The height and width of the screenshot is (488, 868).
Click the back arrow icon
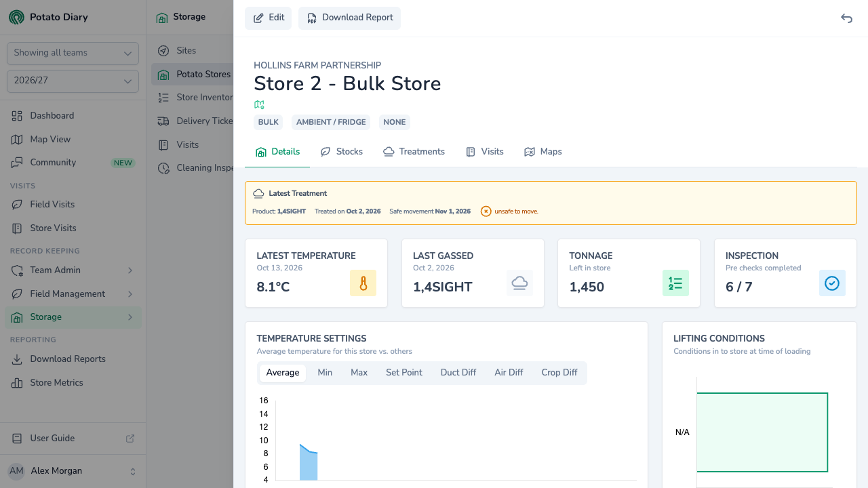tap(846, 18)
